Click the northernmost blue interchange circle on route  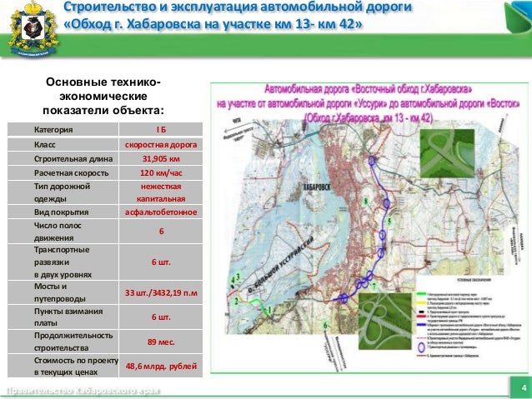[x=372, y=160]
